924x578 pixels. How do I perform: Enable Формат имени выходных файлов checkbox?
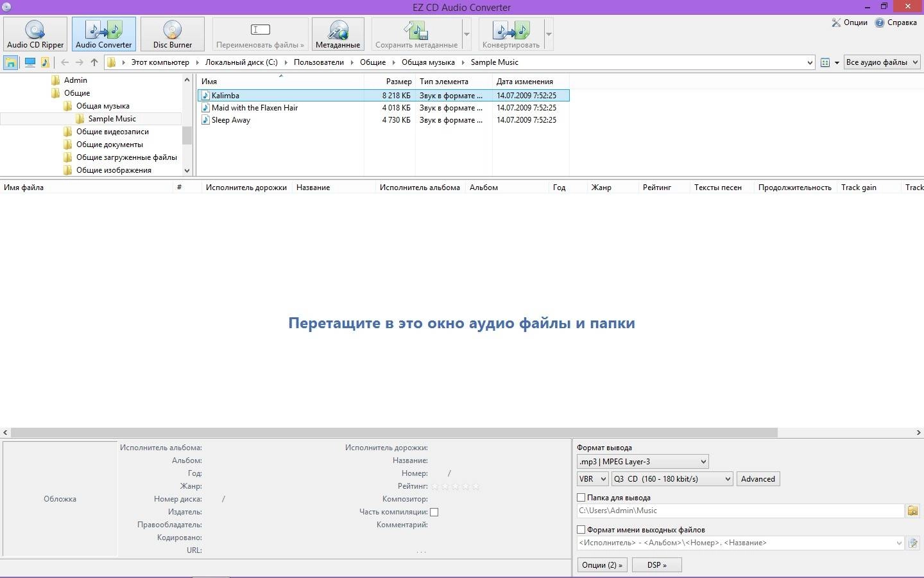581,530
